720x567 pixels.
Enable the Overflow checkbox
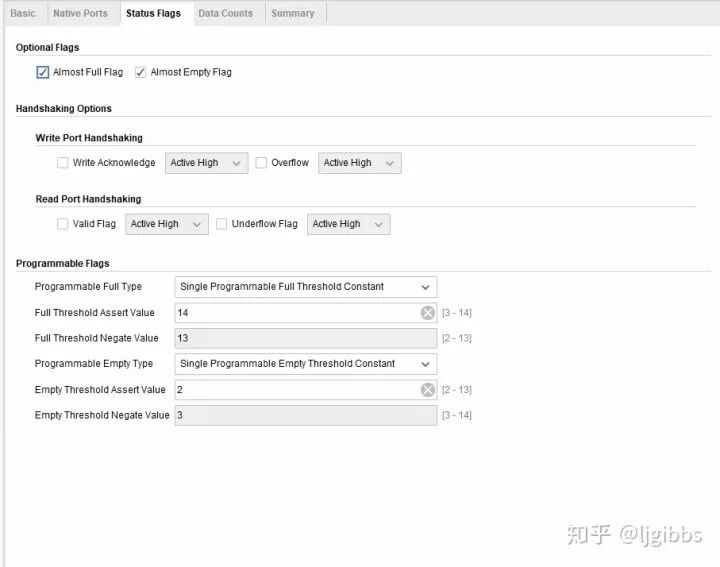pos(261,163)
